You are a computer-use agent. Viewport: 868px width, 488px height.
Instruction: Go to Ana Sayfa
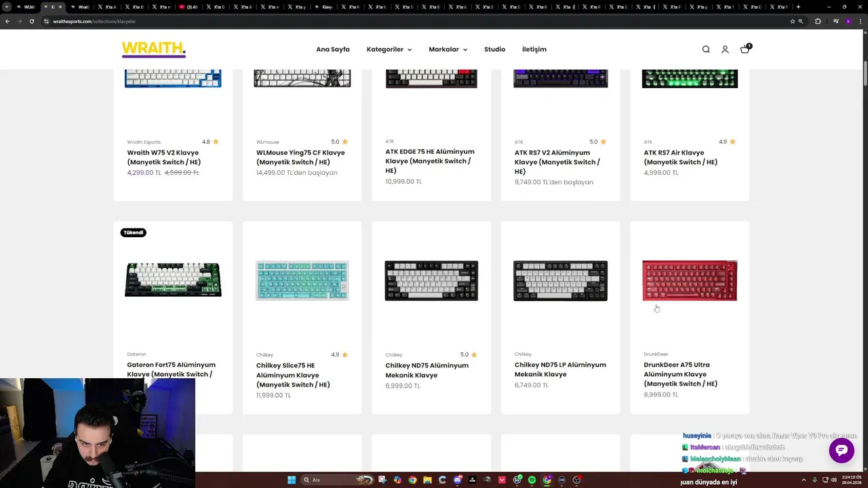(x=333, y=49)
